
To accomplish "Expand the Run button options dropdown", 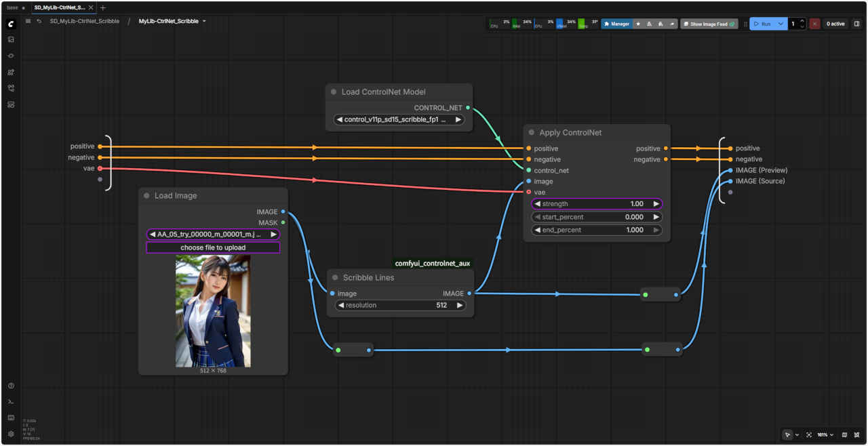I will point(781,24).
